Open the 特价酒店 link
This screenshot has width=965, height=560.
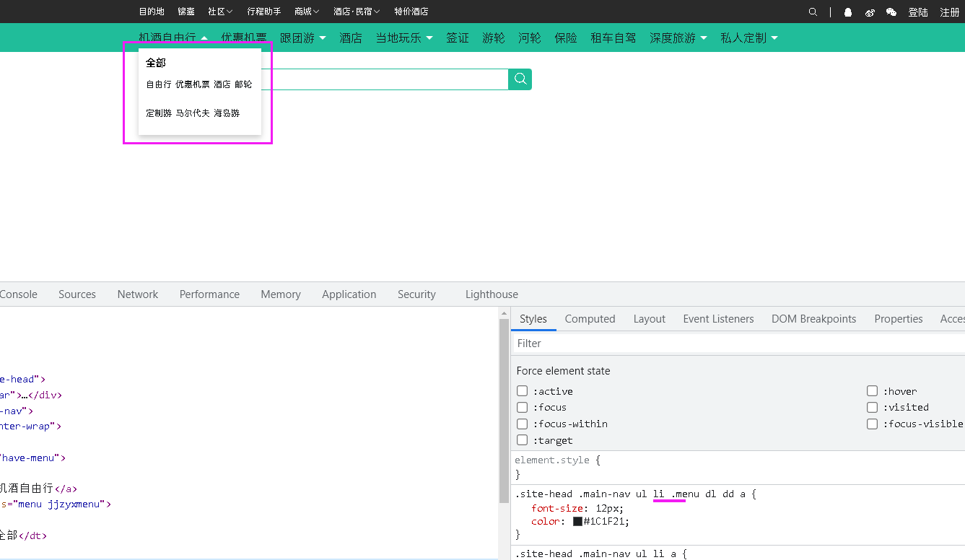[411, 12]
